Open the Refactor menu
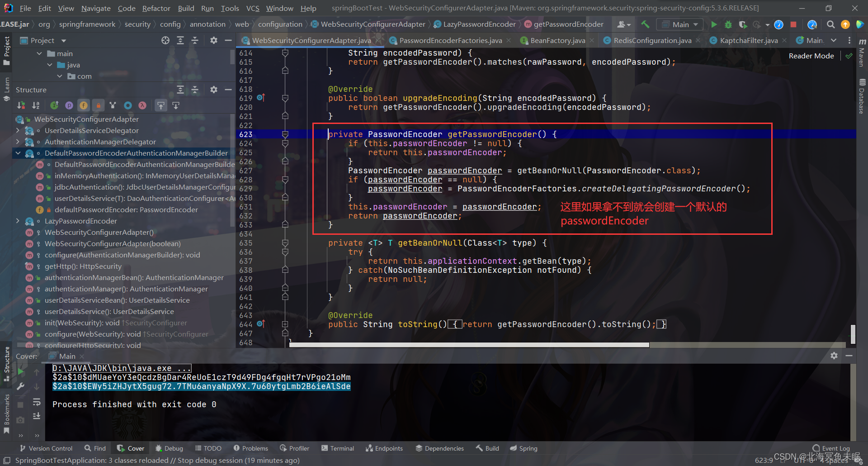Screen dimensions: 868x466 point(156,8)
